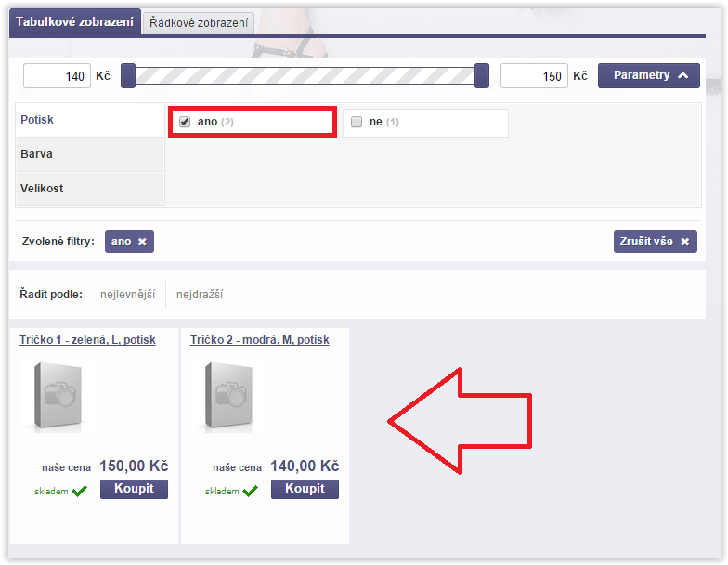Click the 150,00 Kč price text
Screen dimensions: 728x565
click(134, 466)
